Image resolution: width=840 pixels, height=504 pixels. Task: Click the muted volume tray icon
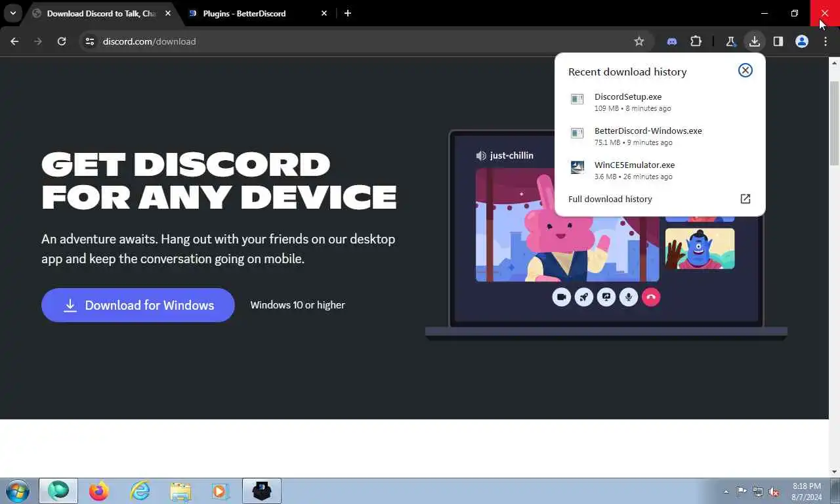774,492
